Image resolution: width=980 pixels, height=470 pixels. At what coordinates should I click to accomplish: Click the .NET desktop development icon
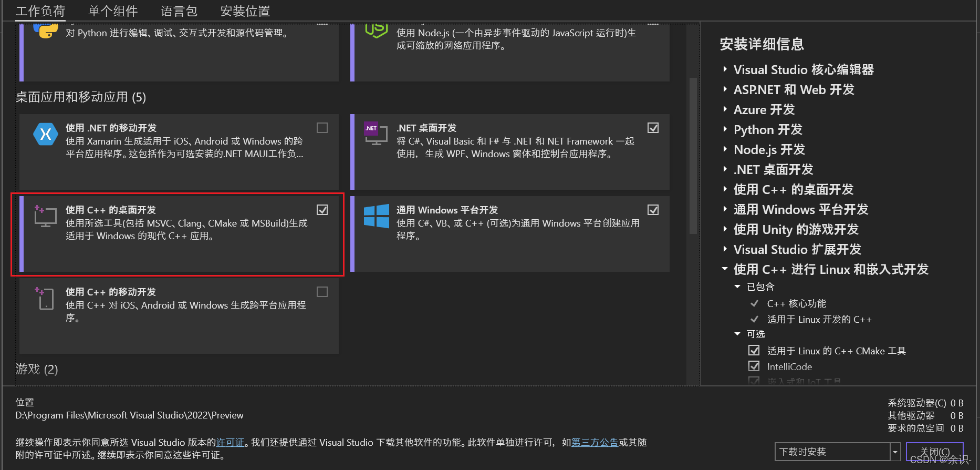(x=376, y=134)
